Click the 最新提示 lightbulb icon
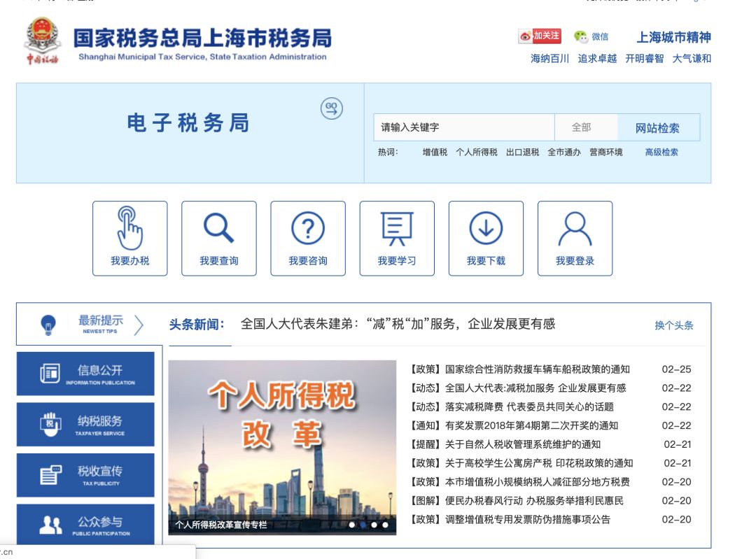 [x=48, y=324]
